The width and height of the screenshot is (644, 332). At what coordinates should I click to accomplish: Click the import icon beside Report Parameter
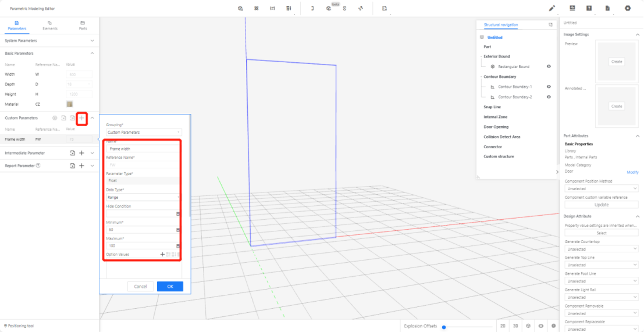click(x=73, y=166)
